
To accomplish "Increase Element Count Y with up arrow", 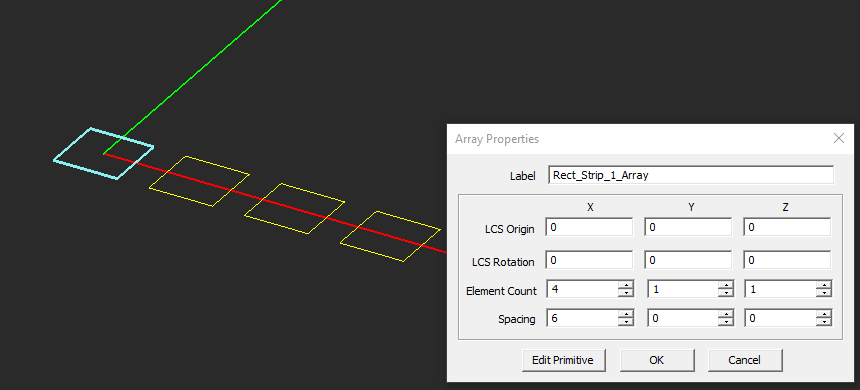I will [x=726, y=285].
